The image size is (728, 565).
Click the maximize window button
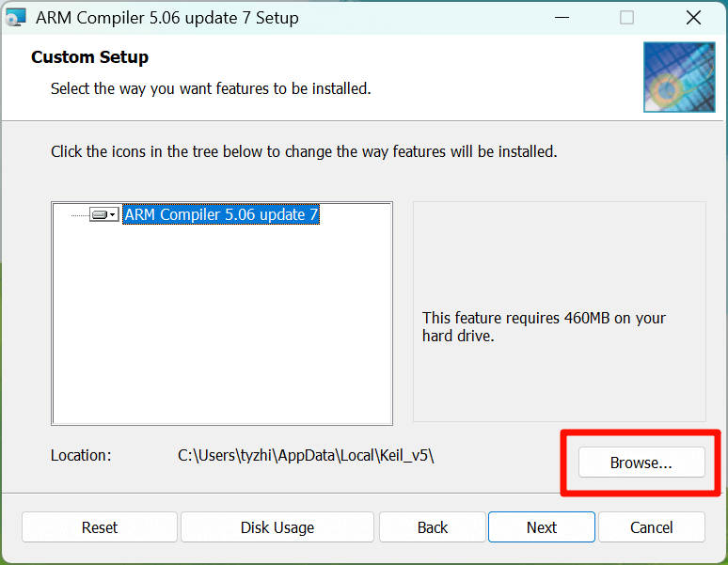click(x=626, y=17)
